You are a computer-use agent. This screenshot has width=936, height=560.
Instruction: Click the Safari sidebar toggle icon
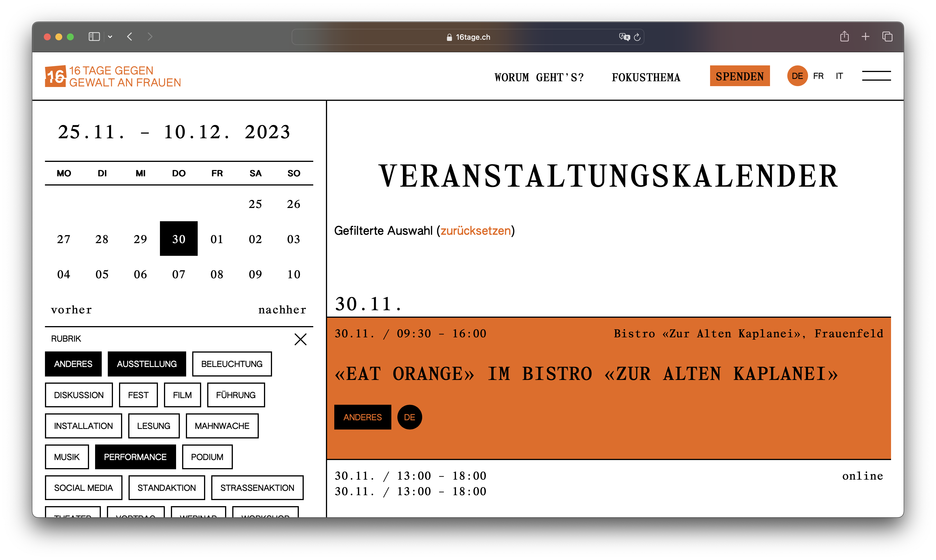tap(94, 37)
